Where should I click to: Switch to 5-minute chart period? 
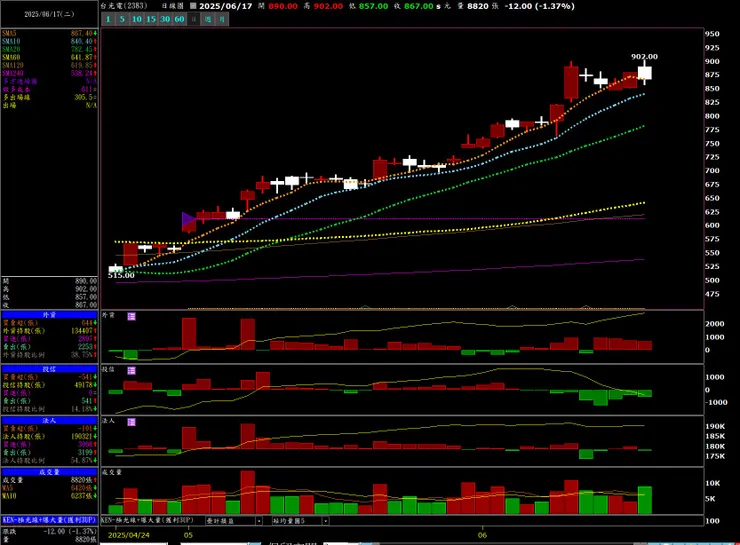point(122,19)
